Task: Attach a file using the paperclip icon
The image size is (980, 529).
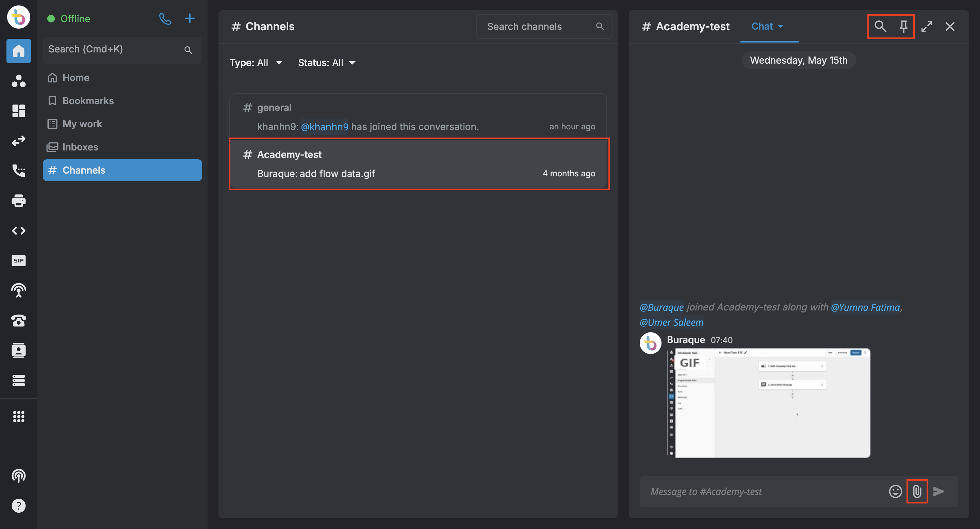Action: click(x=917, y=491)
